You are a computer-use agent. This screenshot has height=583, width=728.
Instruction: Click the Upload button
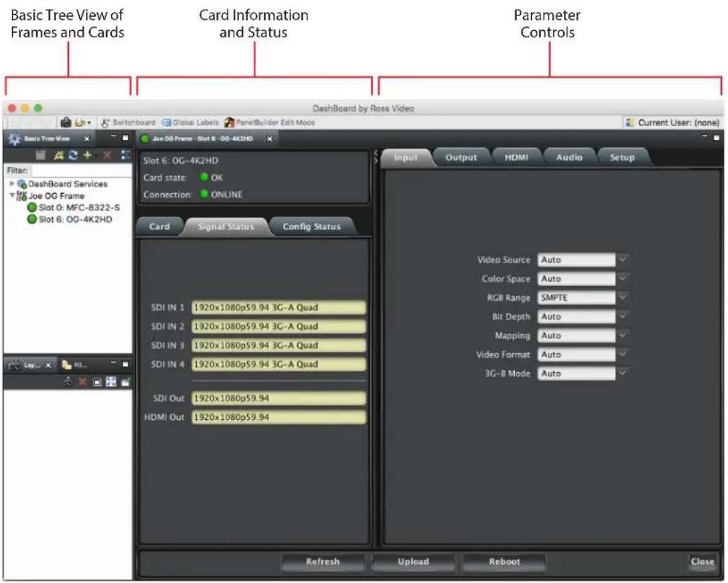[413, 562]
